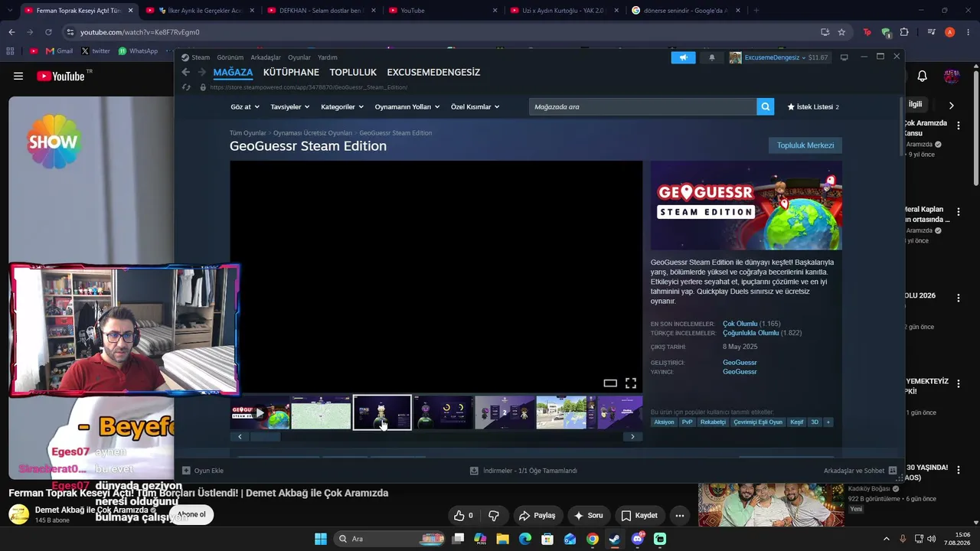Image resolution: width=980 pixels, height=551 pixels.
Task: Play the GeoGuessr trailer thumbnail
Action: point(260,412)
